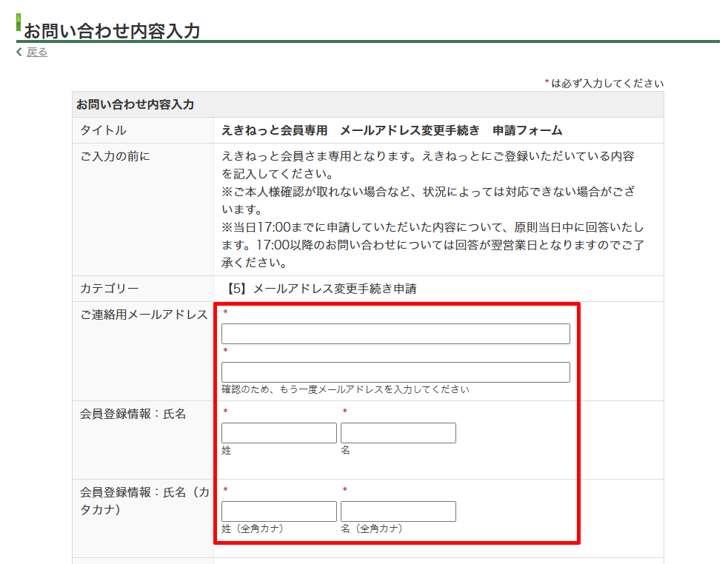Click the 姓 surname input field
Viewport: 728px width, 564px height.
pyautogui.click(x=279, y=433)
